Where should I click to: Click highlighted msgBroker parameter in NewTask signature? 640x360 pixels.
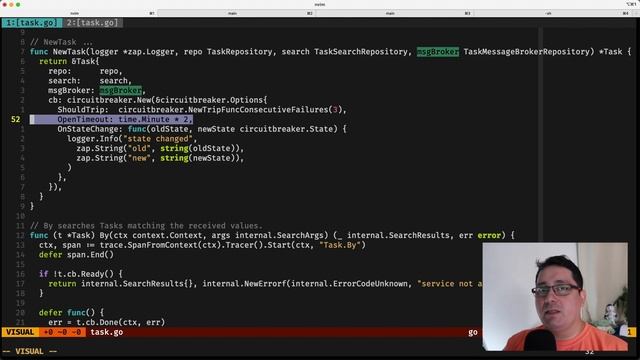tap(438, 52)
